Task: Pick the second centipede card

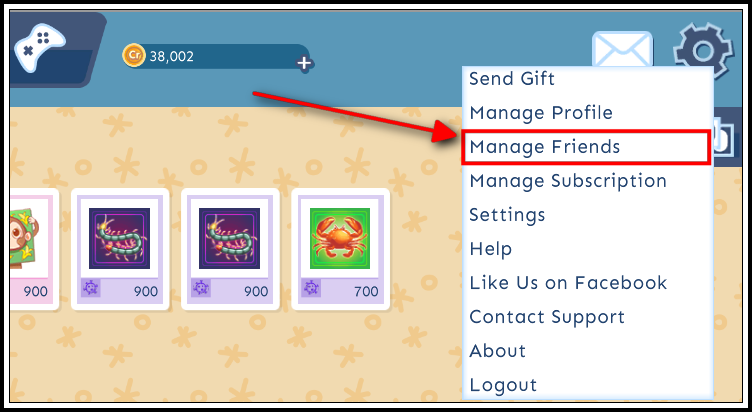Action: [230, 249]
